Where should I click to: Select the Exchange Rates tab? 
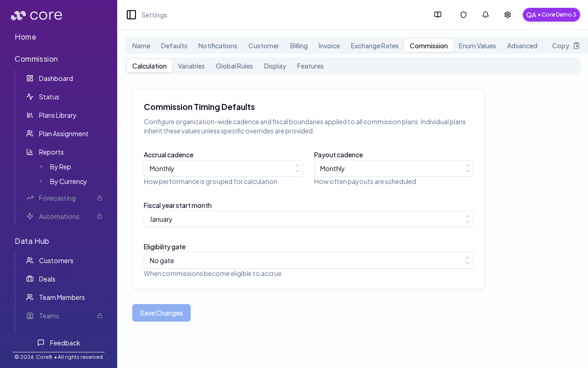375,46
